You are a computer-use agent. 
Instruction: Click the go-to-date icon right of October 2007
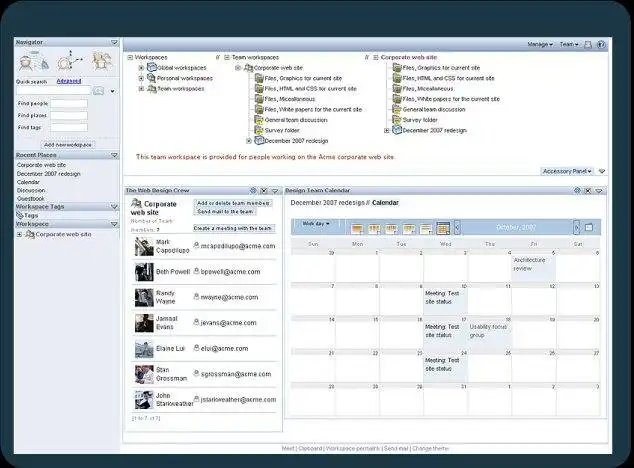(x=589, y=228)
